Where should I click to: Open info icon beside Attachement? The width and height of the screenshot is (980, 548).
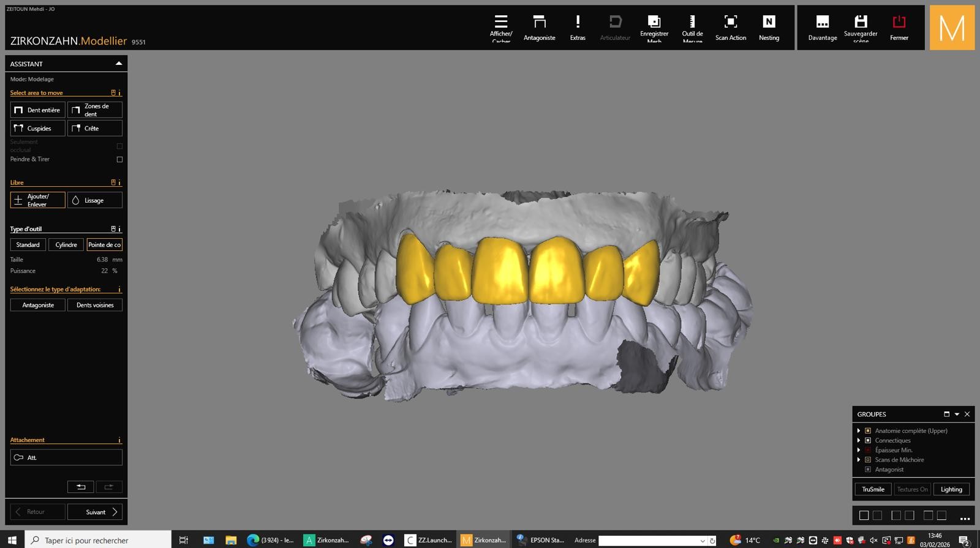119,440
